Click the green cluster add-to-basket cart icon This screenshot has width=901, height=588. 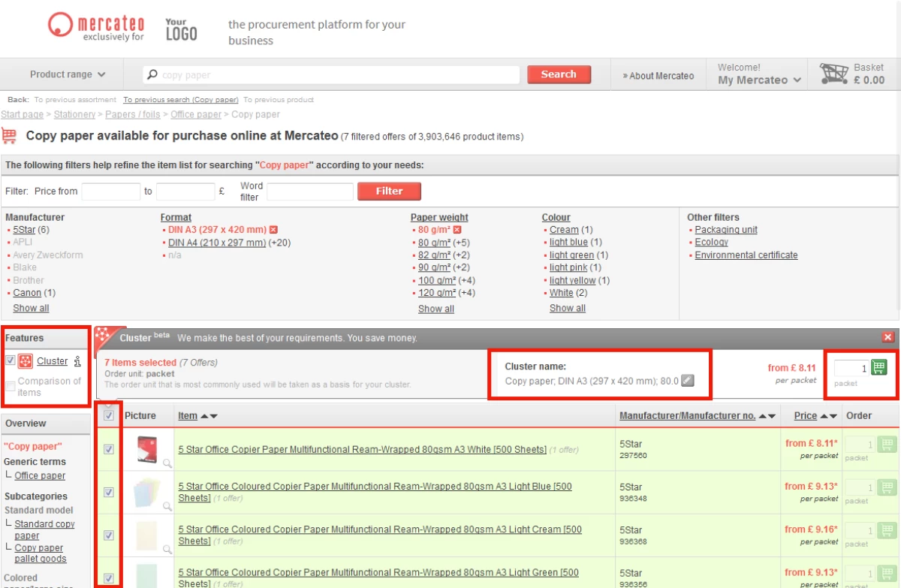tap(879, 367)
